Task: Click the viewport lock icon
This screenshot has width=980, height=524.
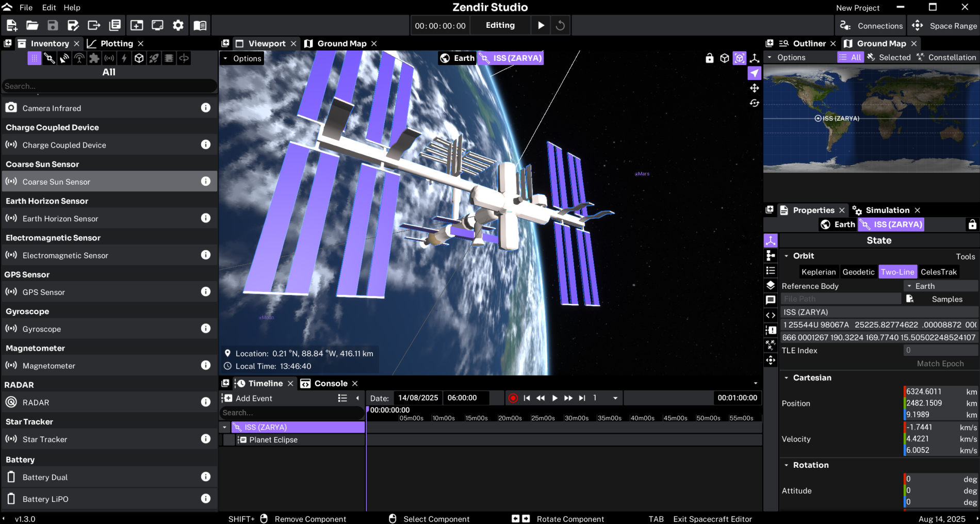Action: (709, 58)
